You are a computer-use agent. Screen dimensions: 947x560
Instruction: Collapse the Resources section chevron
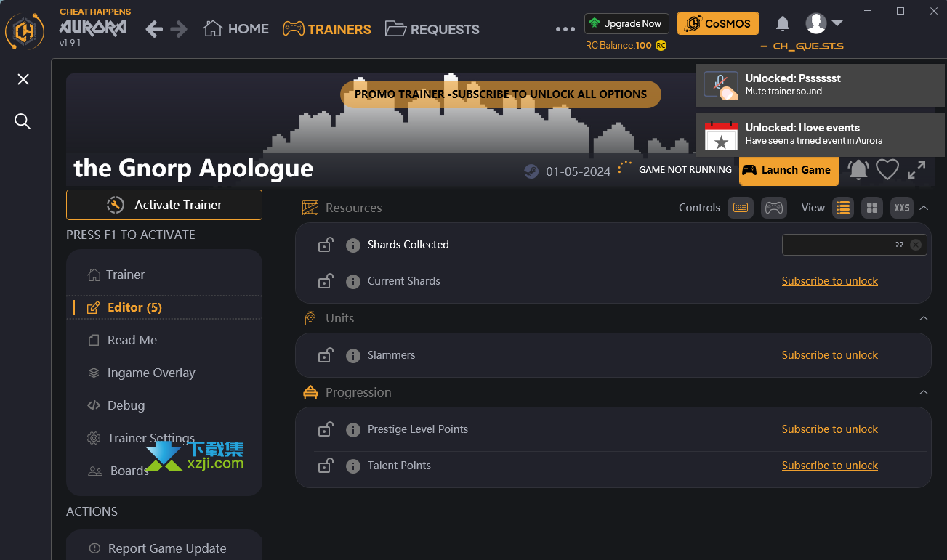[924, 208]
